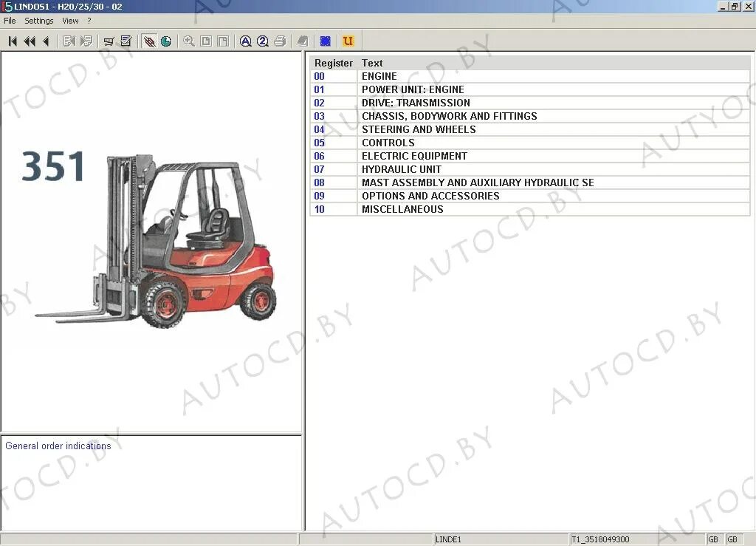Image resolution: width=756 pixels, height=546 pixels.
Task: Open the Settings menu
Action: (39, 21)
